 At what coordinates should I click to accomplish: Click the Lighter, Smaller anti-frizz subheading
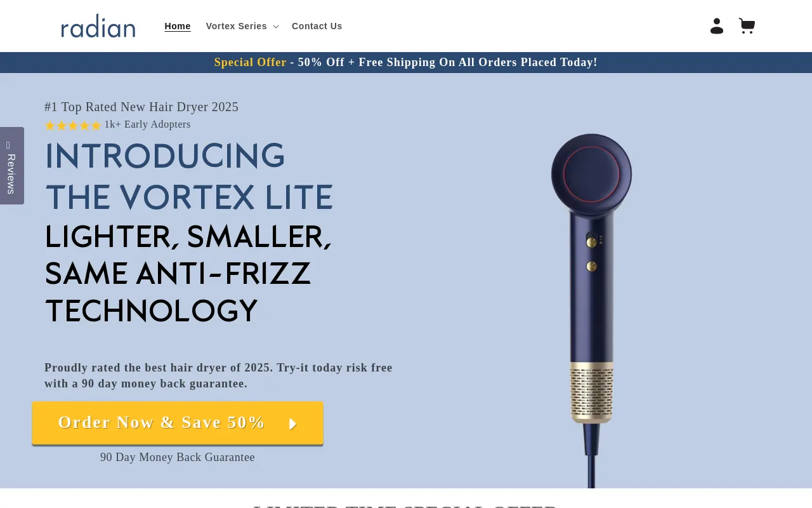188,274
